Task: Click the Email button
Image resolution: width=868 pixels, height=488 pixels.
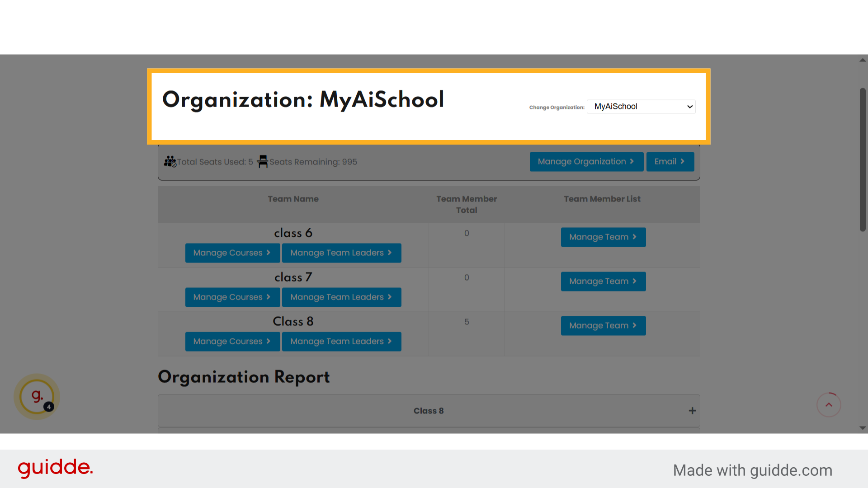Action: pyautogui.click(x=670, y=161)
